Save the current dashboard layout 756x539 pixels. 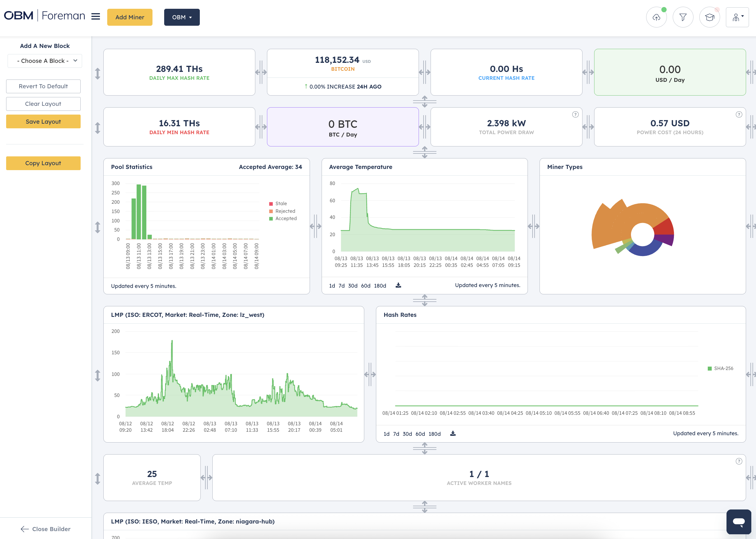43,121
